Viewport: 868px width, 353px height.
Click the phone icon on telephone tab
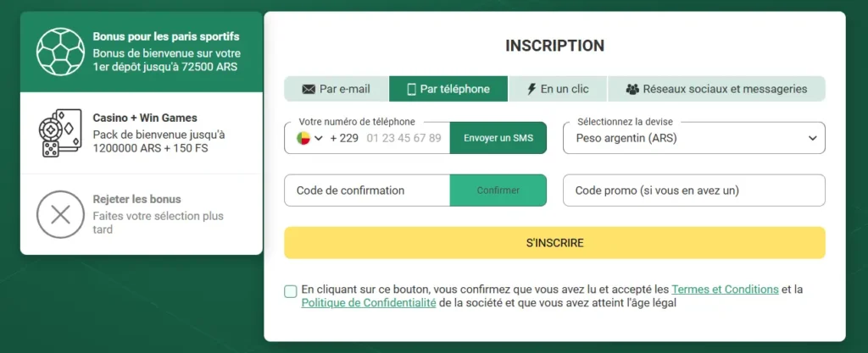[411, 89]
